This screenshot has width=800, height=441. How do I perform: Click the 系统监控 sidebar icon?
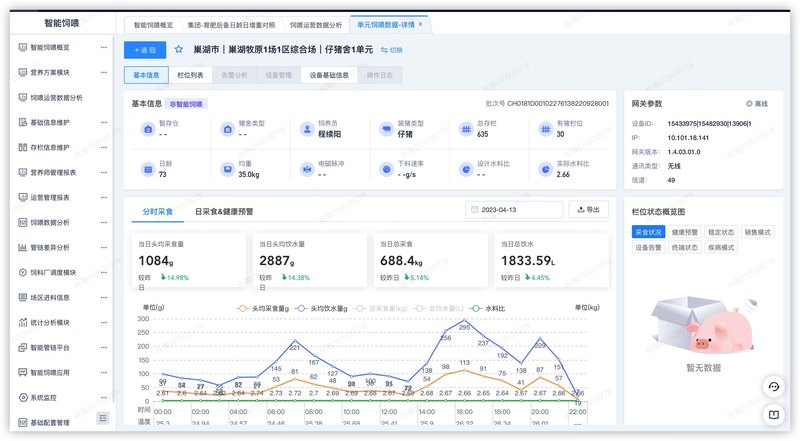pyautogui.click(x=22, y=398)
